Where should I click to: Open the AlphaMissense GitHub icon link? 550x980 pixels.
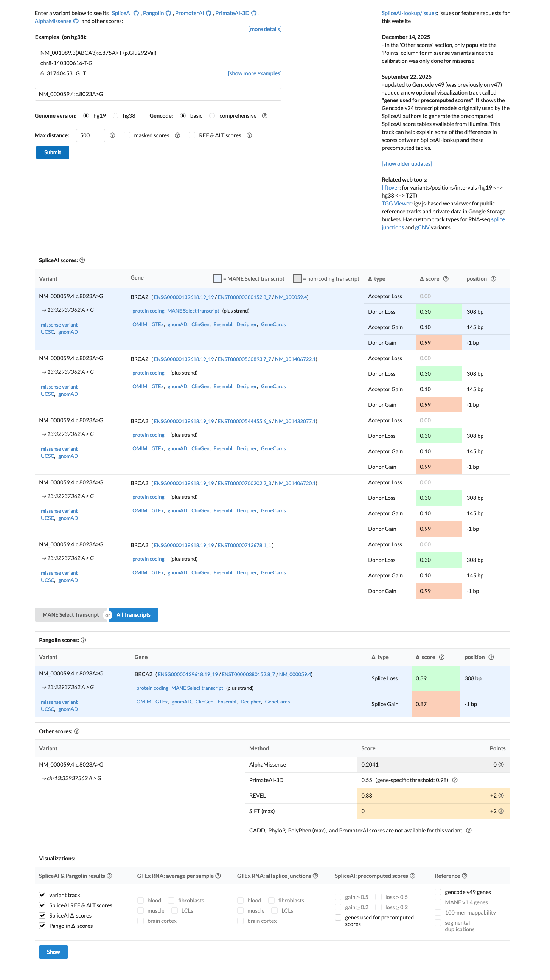coord(76,21)
